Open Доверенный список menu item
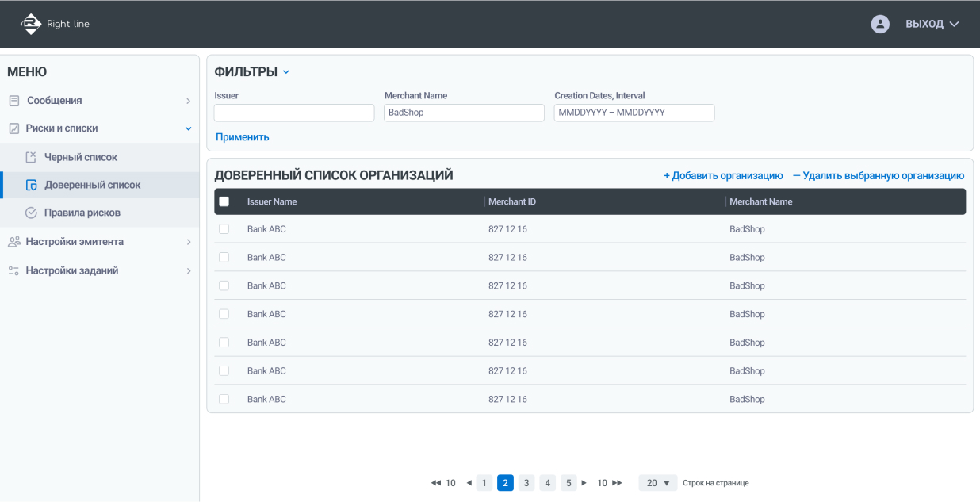980x502 pixels. tap(92, 185)
